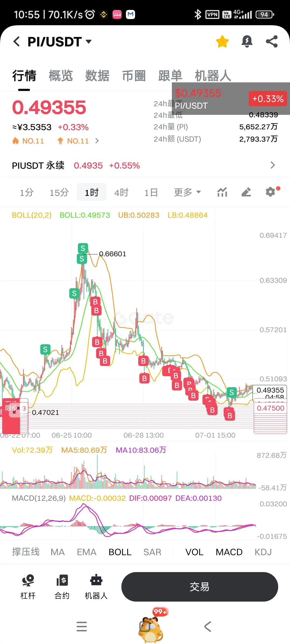Tap the alarm clock status icon

tap(90, 14)
